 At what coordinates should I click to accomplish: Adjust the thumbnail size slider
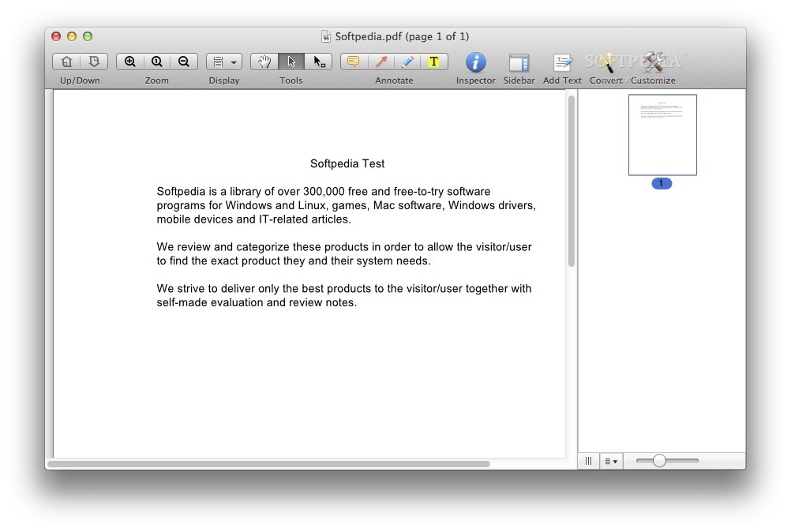[x=667, y=460]
